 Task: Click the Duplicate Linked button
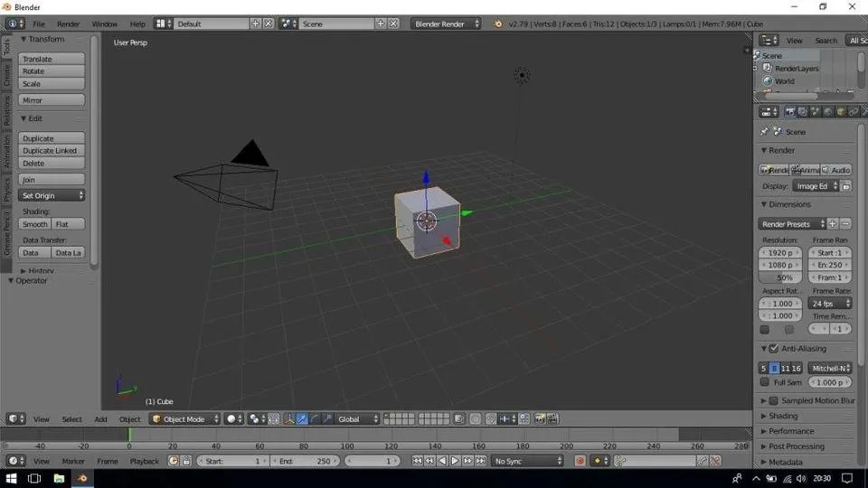[x=52, y=151]
